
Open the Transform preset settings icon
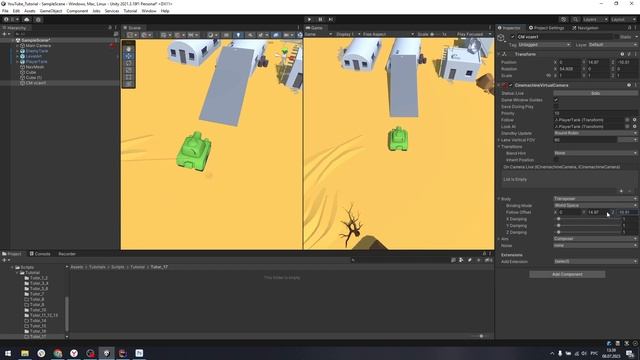pos(629,54)
